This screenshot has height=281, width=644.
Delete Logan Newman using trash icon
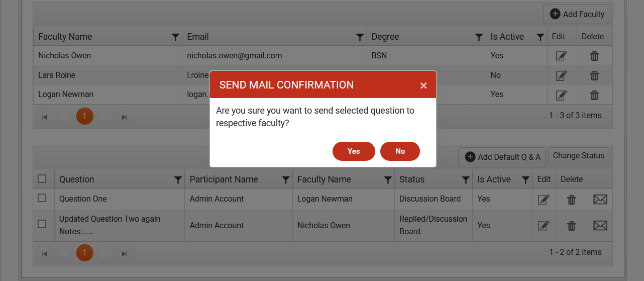point(594,95)
